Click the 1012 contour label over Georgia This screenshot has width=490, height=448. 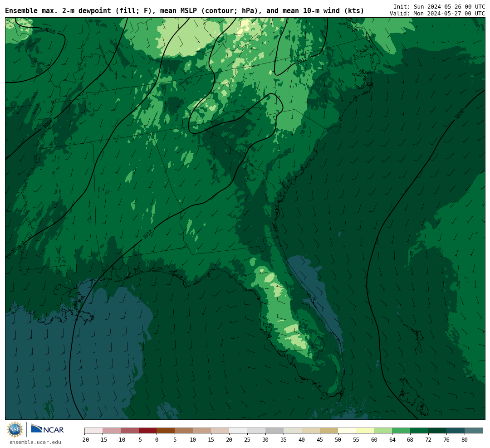147,234
